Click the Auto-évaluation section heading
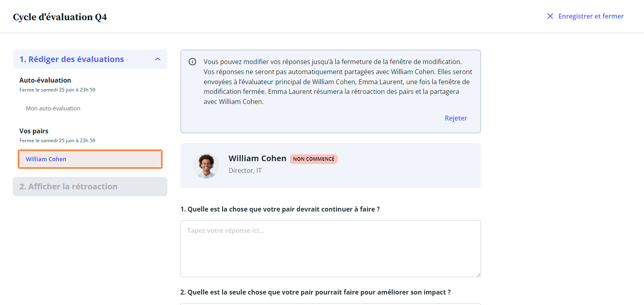Viewport: 644px width, 305px height. pyautogui.click(x=45, y=80)
